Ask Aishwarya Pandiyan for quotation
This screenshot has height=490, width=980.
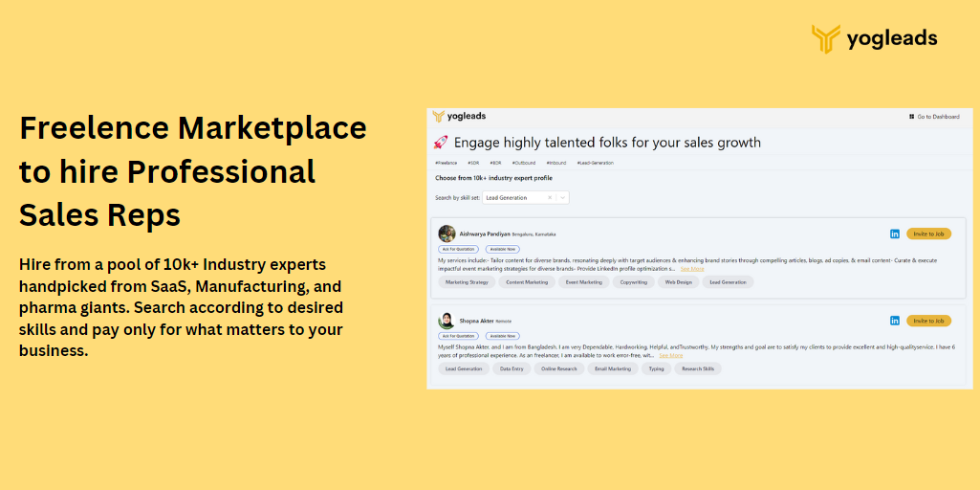click(x=458, y=249)
